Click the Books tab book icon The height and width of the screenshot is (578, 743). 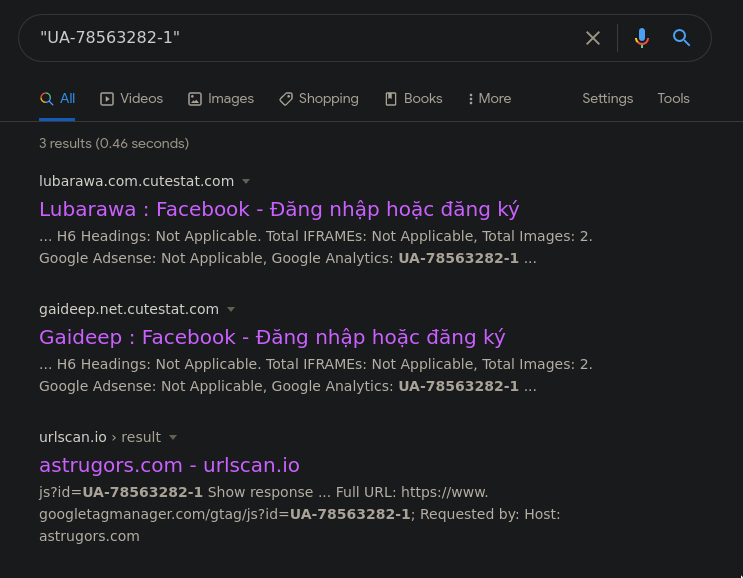tap(390, 99)
